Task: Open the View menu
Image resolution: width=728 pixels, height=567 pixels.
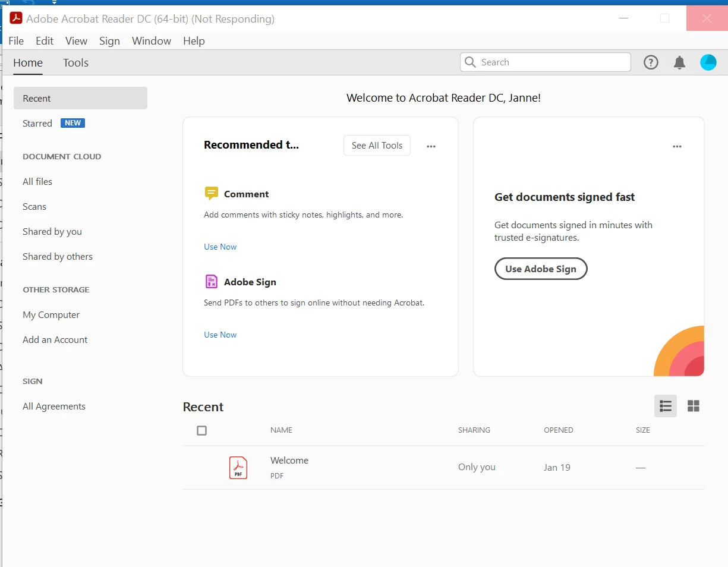Action: coord(77,40)
